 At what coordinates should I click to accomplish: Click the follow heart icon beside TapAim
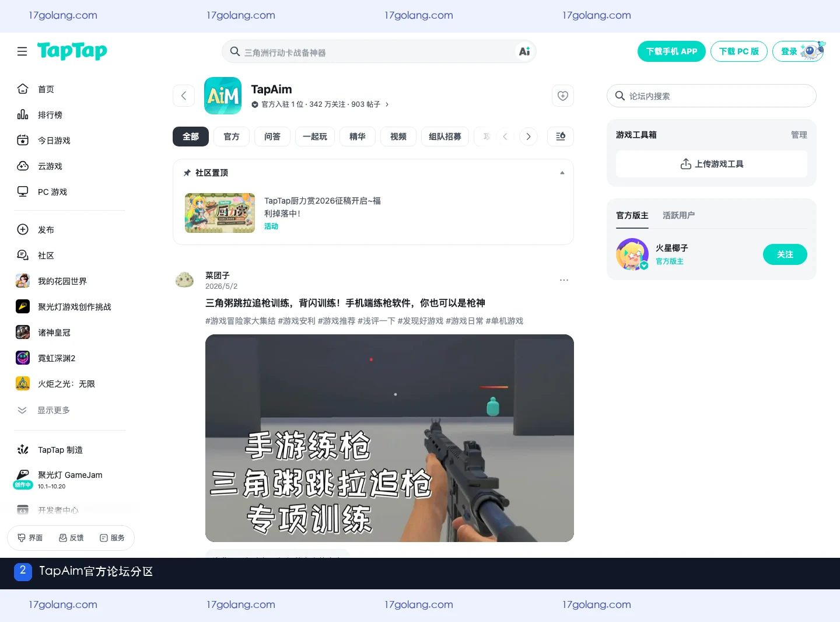(563, 96)
